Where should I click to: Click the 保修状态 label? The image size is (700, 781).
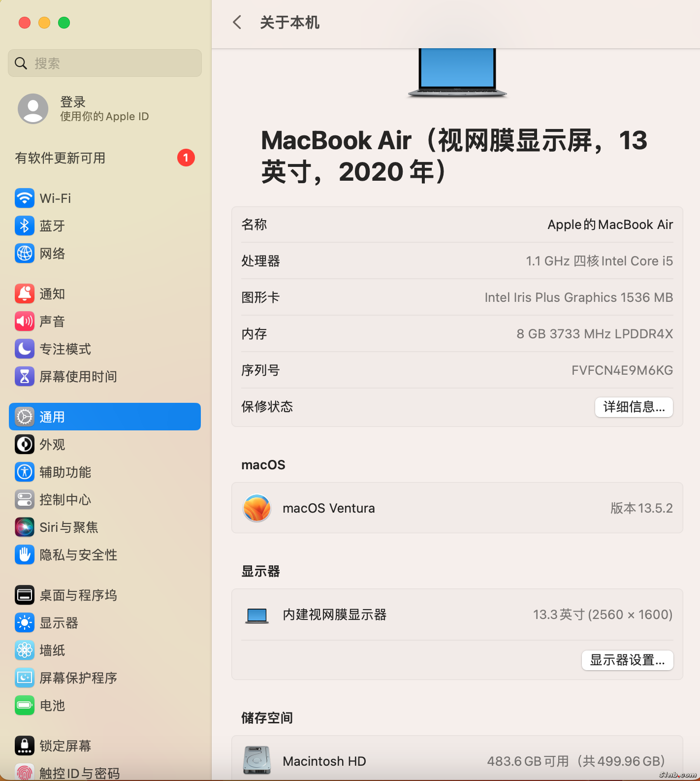(267, 407)
